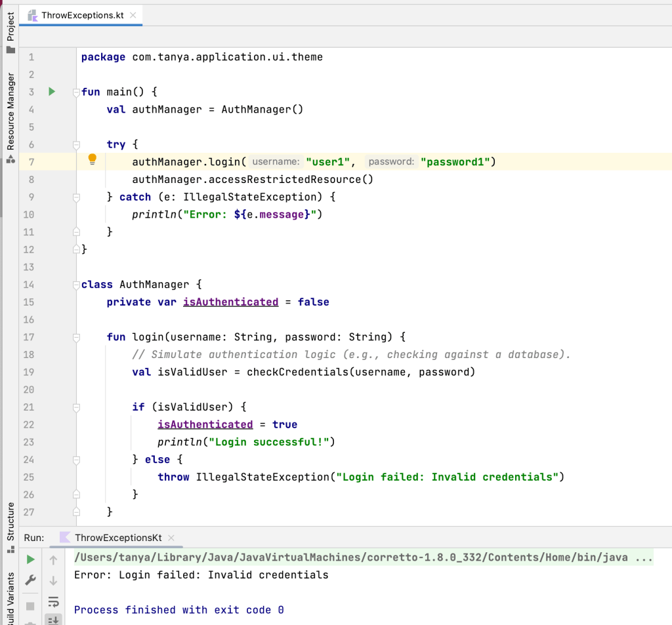Open run configuration wrench settings

[30, 580]
